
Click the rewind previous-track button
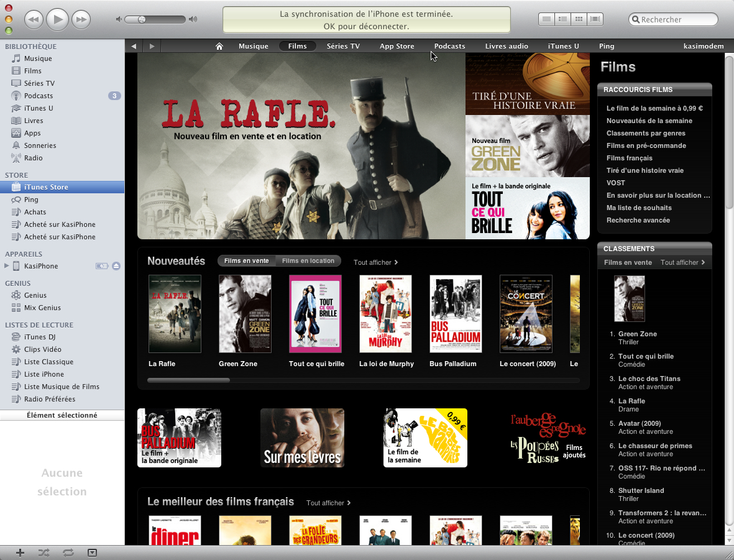pos(34,19)
